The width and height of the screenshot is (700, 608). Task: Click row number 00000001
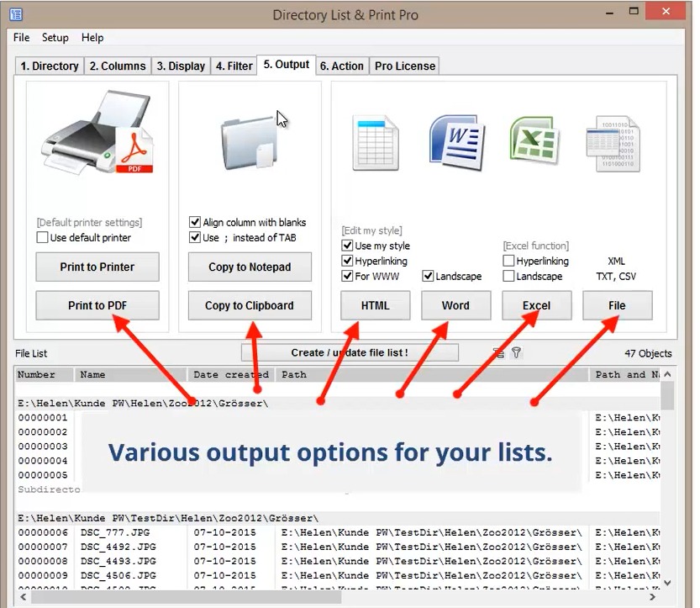[x=43, y=418]
